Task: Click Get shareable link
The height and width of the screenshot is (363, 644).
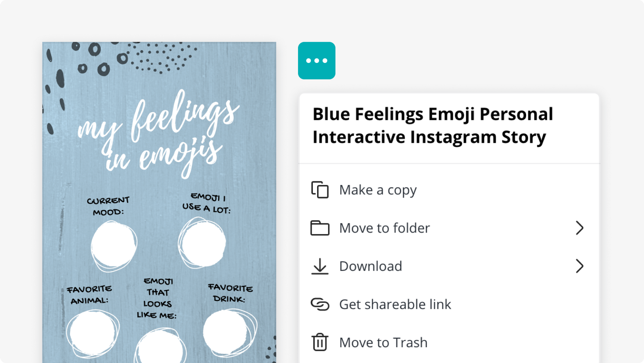Action: click(x=395, y=304)
